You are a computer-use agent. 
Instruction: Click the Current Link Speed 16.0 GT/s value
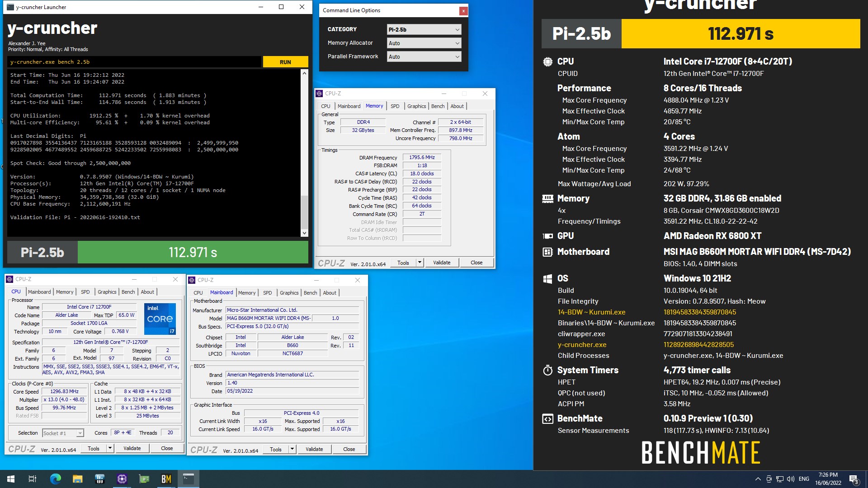(x=263, y=429)
